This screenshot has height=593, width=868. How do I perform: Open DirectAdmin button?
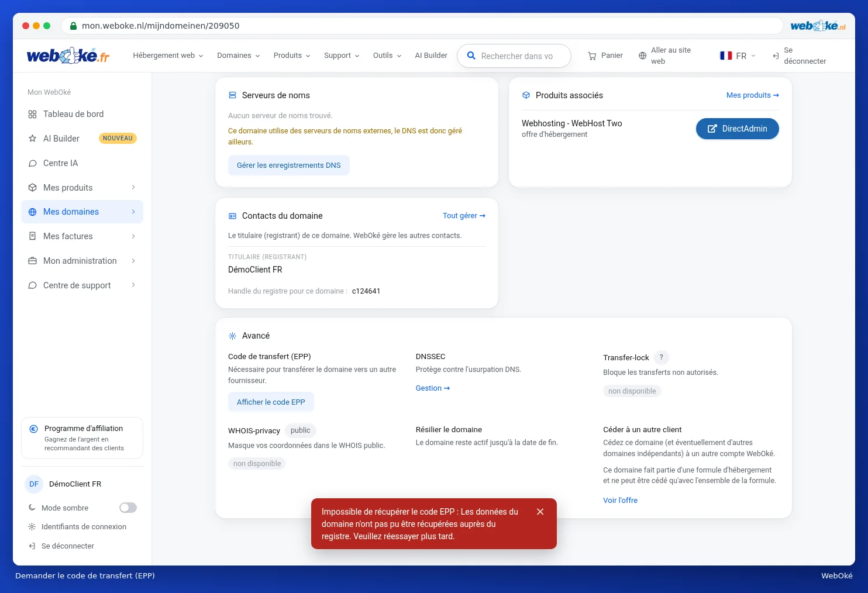click(737, 129)
